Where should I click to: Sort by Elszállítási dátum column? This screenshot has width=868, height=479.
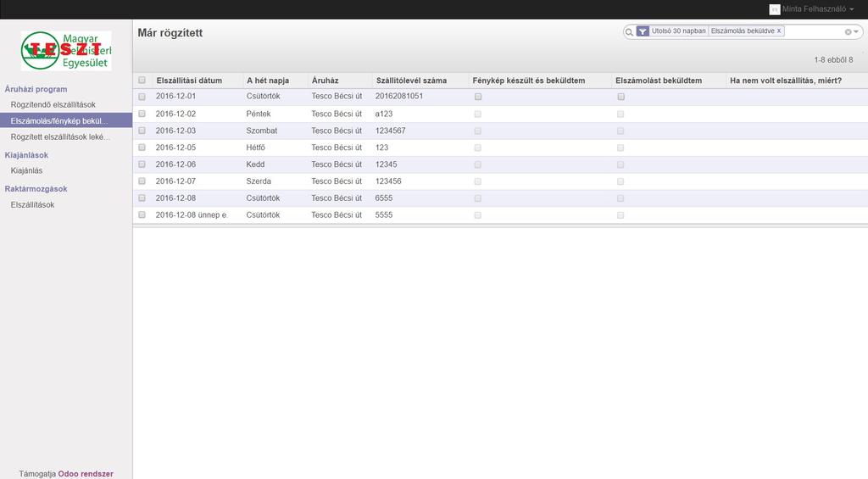(189, 81)
